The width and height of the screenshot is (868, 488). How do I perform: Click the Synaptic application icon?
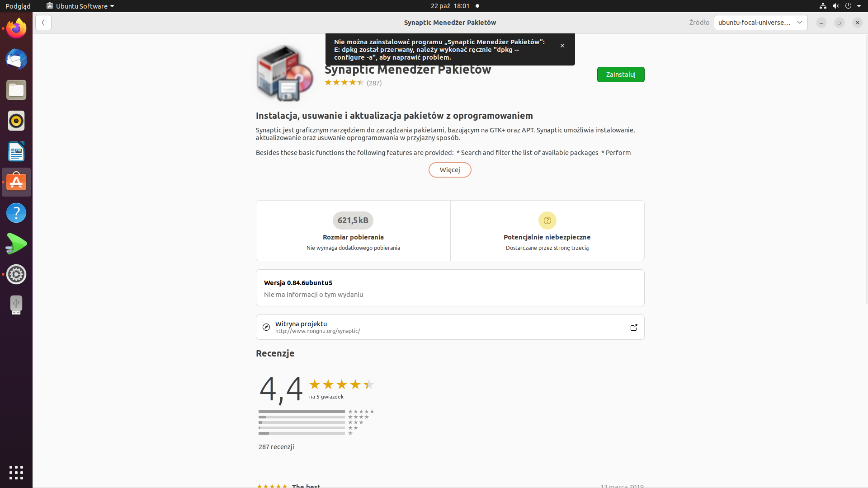click(x=285, y=74)
